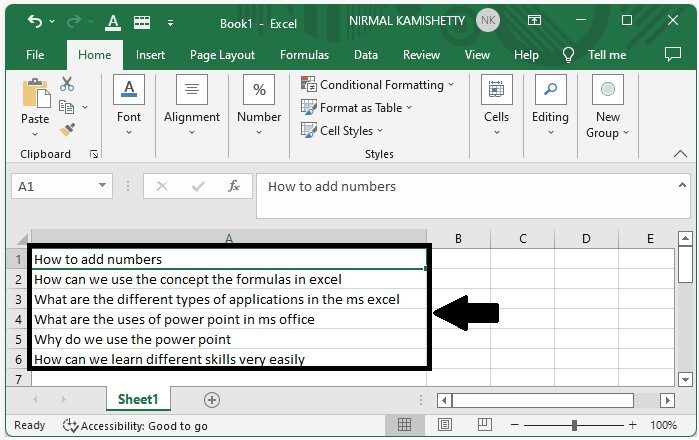The image size is (699, 440).
Task: Select cell 'How can we use the concept the formulas in excel'
Action: point(229,280)
